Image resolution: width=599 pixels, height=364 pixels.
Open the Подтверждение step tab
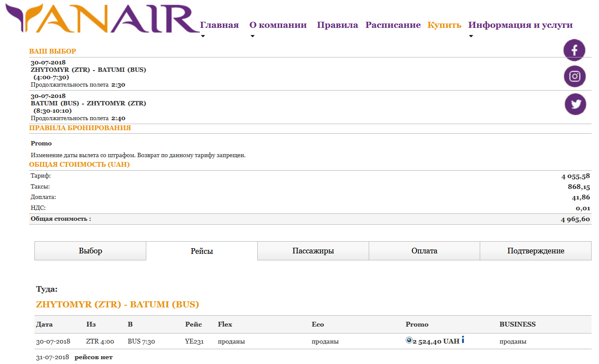535,251
